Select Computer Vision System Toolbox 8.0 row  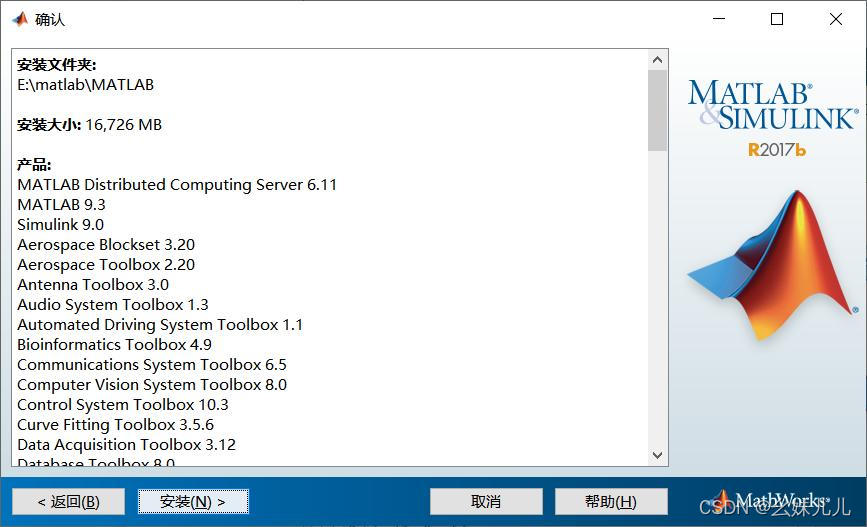pyautogui.click(x=152, y=384)
